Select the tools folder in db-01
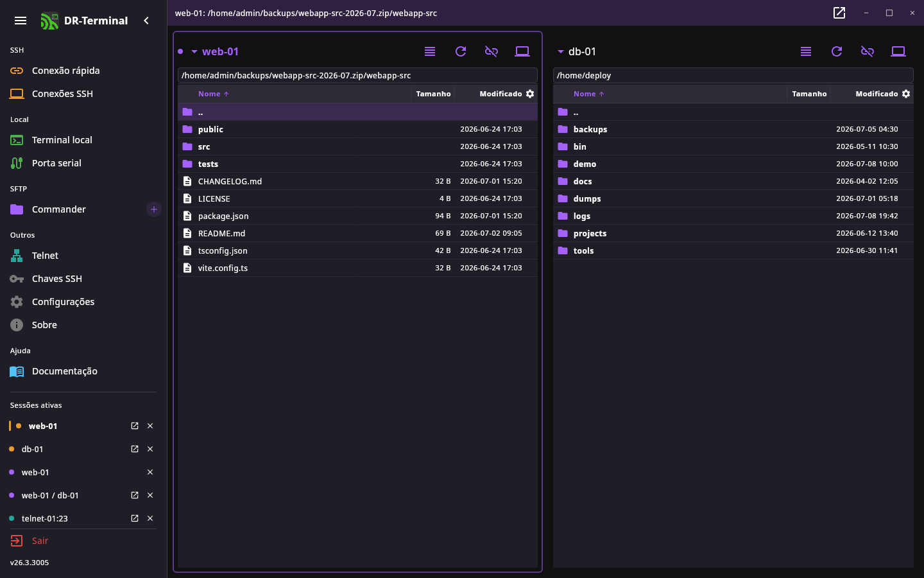The image size is (924, 578). (733, 250)
